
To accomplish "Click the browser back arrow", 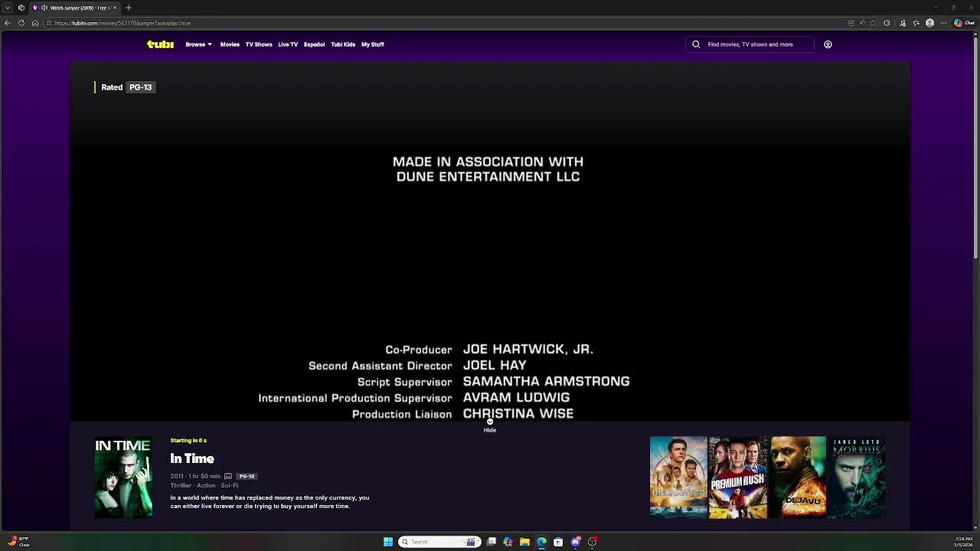I will [x=8, y=23].
